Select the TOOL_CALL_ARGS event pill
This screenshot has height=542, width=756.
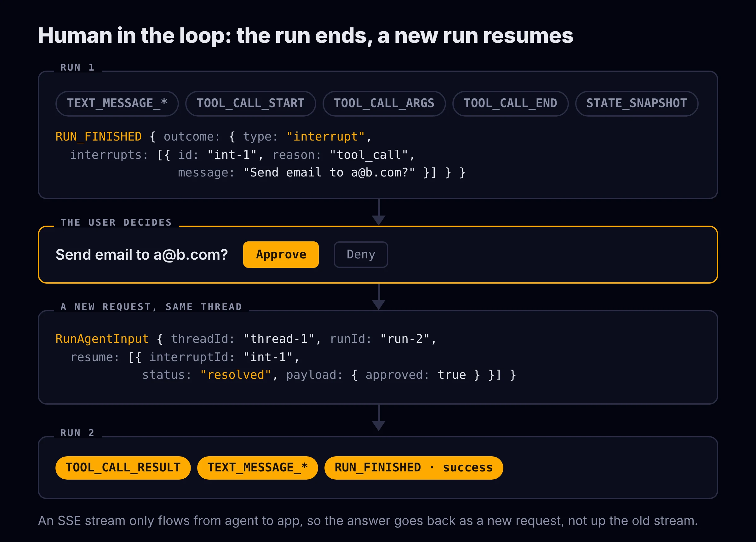[x=384, y=103]
